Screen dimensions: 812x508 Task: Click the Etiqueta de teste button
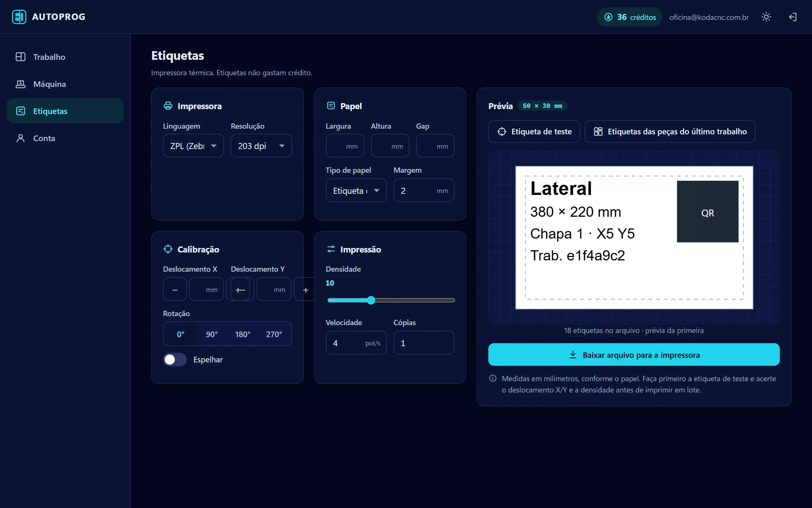pyautogui.click(x=534, y=131)
